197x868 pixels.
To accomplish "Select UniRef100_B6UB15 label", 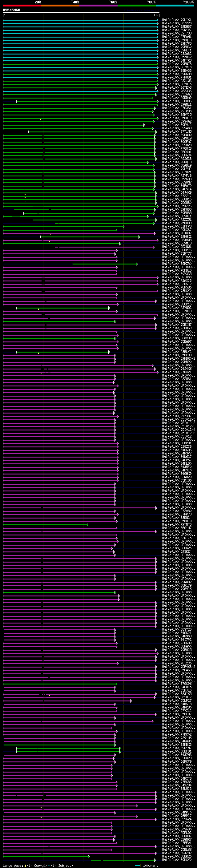I will [x=177, y=200].
